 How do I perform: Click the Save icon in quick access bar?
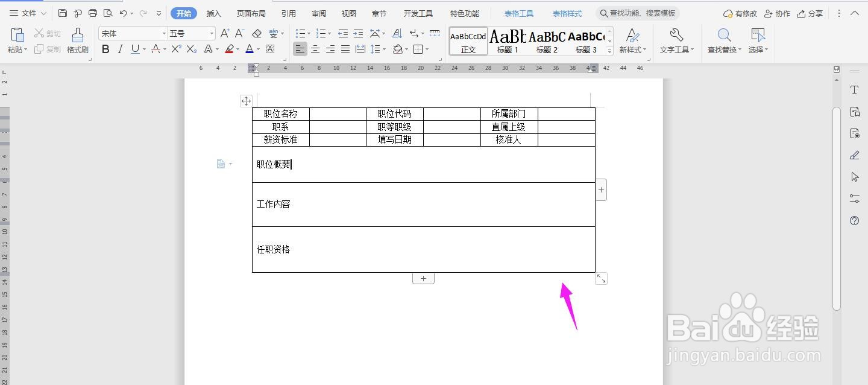[x=63, y=13]
